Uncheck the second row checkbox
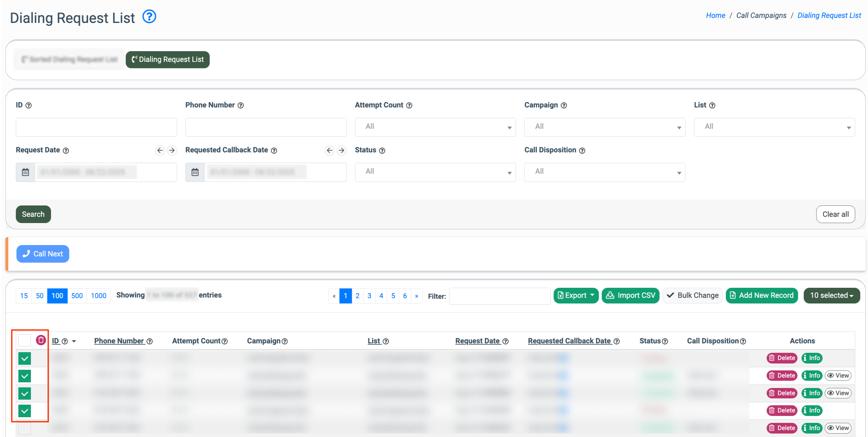 25,376
